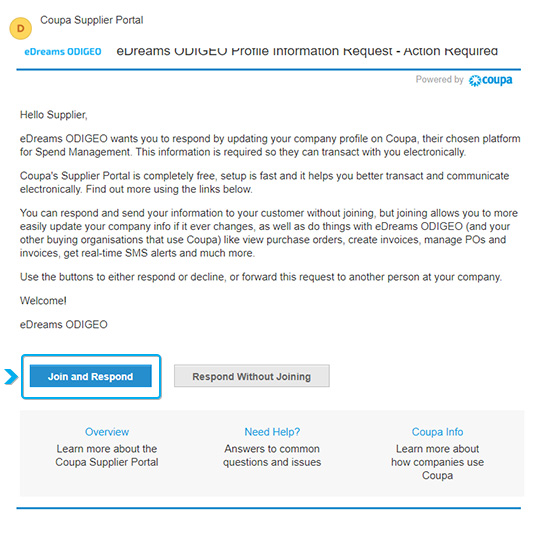Click the eDreams ODIGEO signature line
Viewport: 540px width, 540px height.
pos(64,324)
